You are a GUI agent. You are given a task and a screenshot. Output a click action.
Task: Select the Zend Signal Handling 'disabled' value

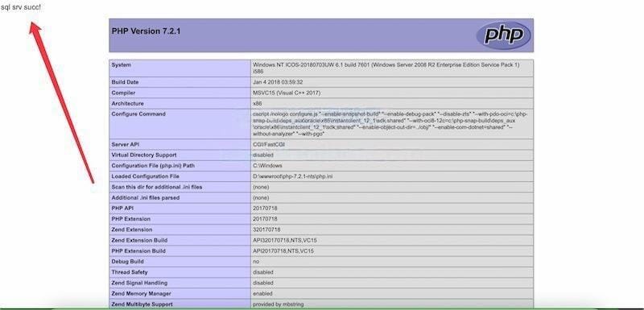click(263, 283)
